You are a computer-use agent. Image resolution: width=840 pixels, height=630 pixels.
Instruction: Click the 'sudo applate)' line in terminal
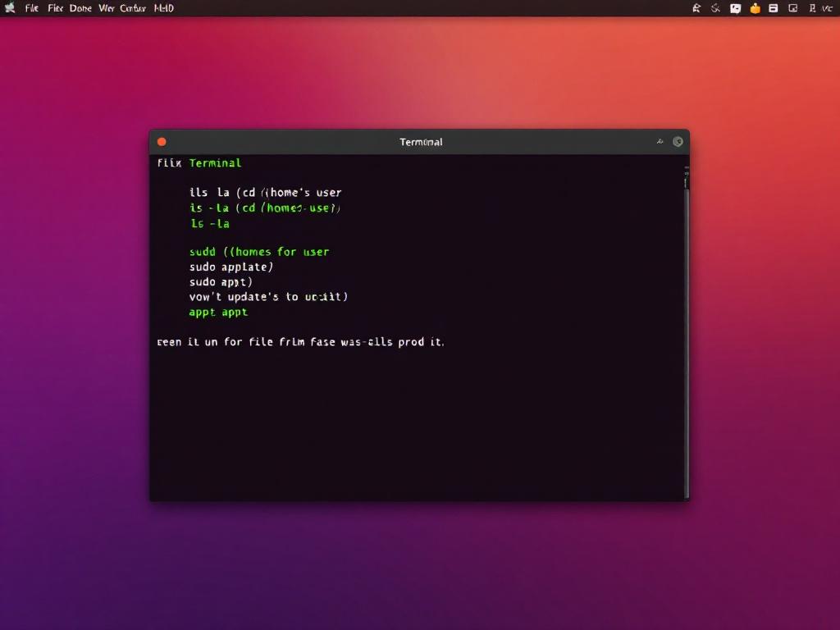point(231,267)
